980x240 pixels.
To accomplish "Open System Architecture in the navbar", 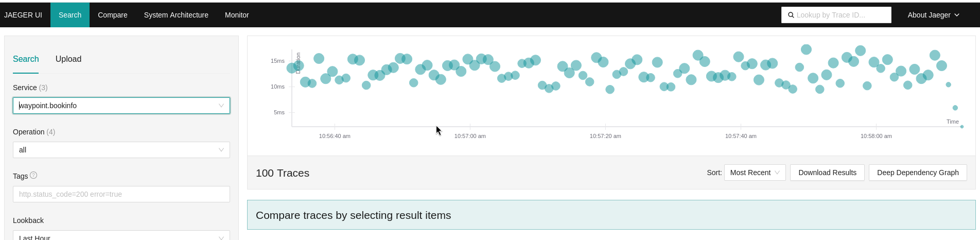I will click(176, 15).
